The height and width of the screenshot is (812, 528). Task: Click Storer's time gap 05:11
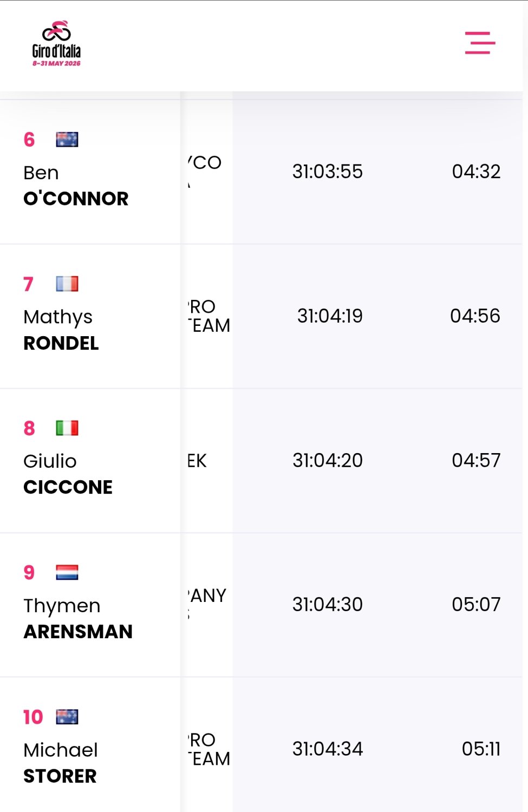(x=481, y=749)
